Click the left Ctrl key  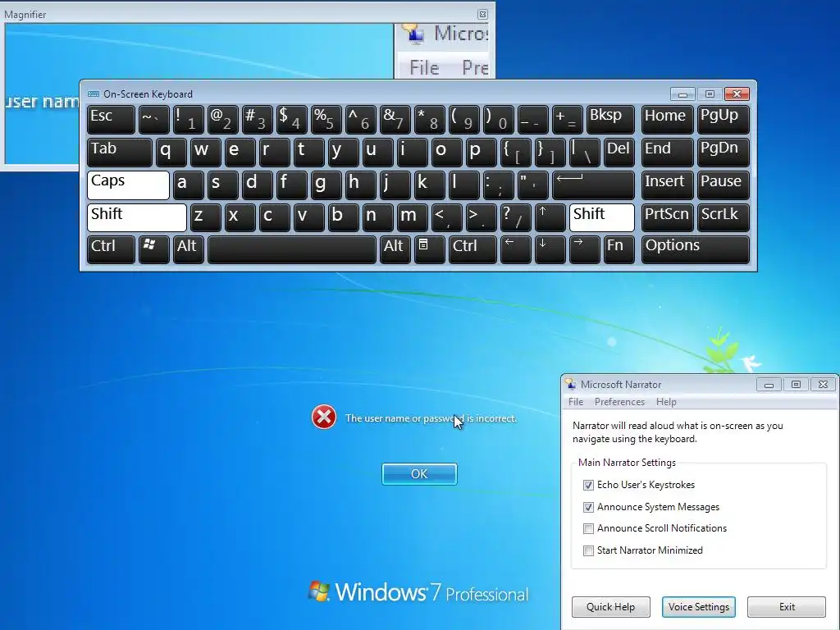111,249
